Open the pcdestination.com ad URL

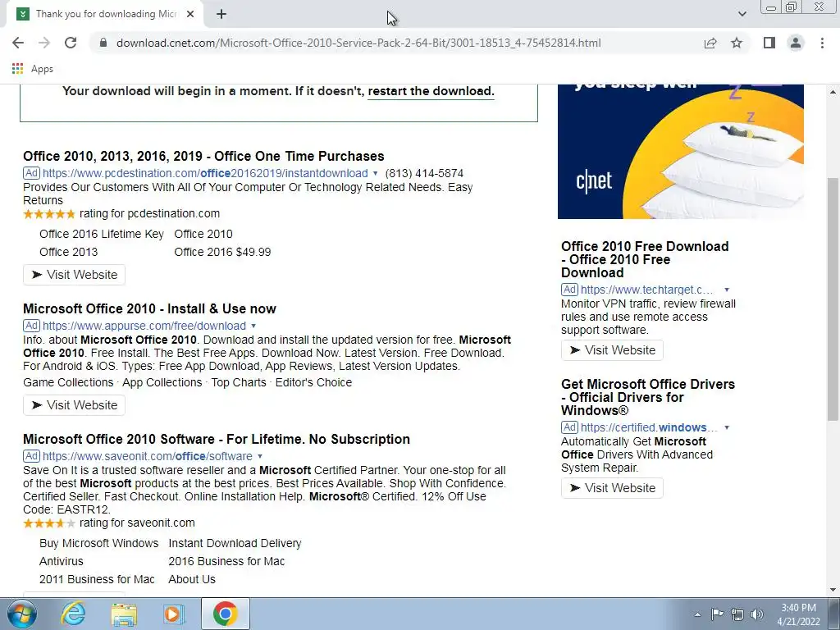coord(205,173)
